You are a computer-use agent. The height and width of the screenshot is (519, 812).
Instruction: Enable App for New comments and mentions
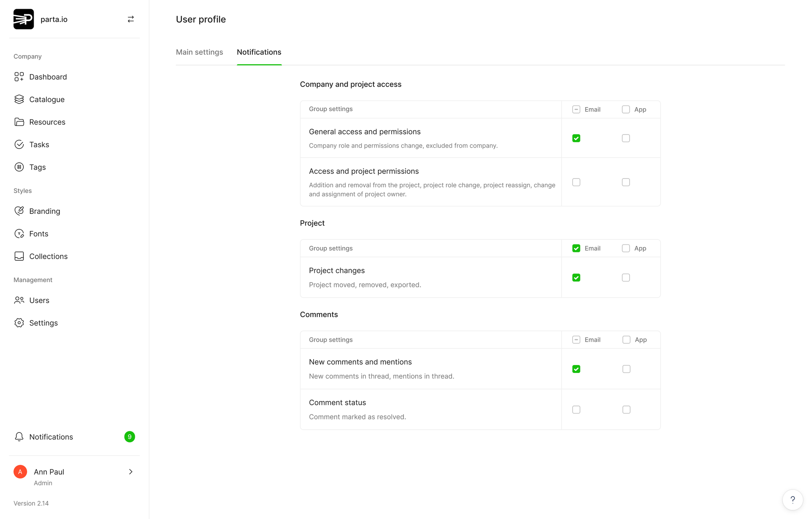[x=626, y=369]
